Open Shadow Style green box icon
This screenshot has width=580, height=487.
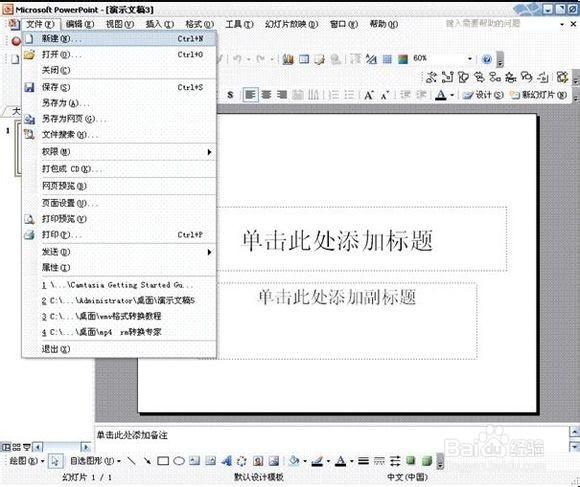pos(411,460)
